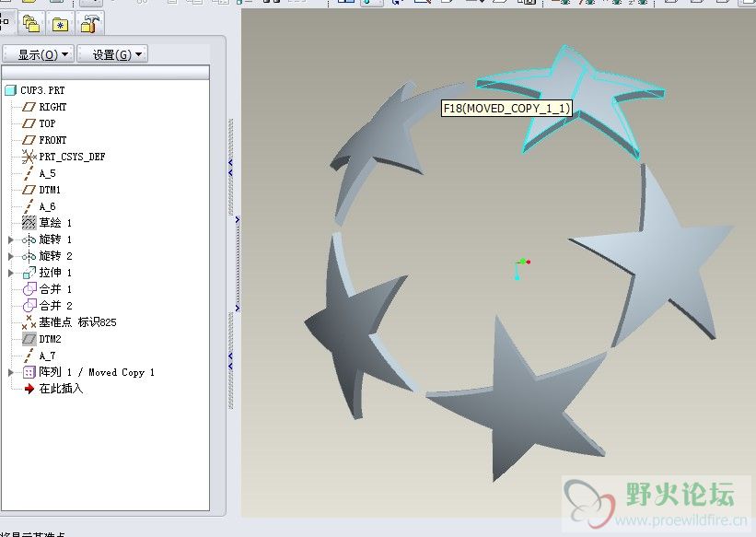Click the RIGHT datum plane icon
756x537 pixels.
click(29, 107)
